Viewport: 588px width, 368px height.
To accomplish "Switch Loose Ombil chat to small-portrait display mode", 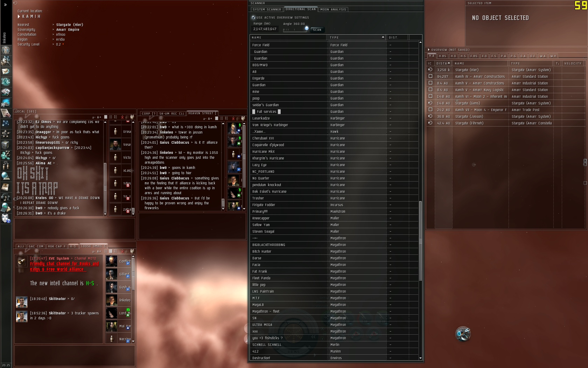I will click(x=111, y=251).
